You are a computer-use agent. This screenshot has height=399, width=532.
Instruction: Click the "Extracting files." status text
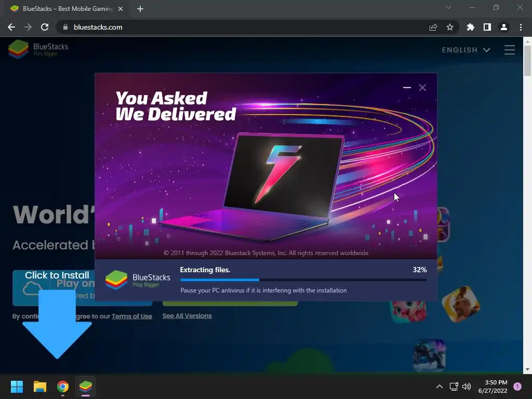point(205,270)
